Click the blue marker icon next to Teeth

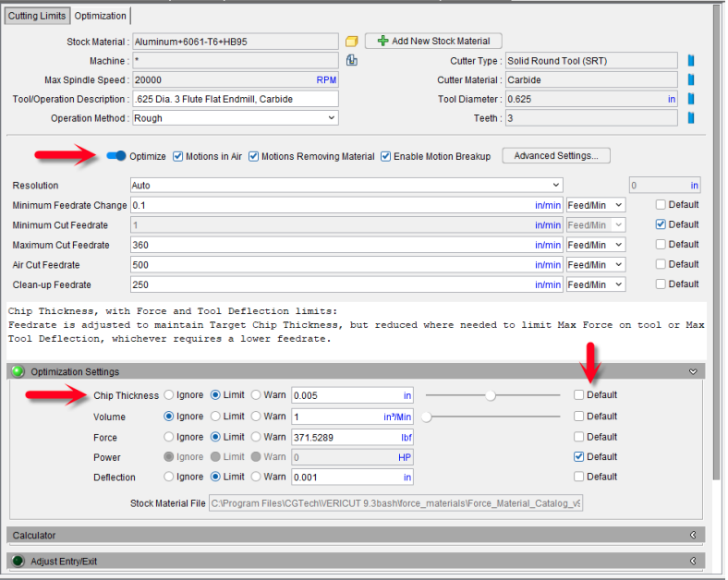pos(691,118)
